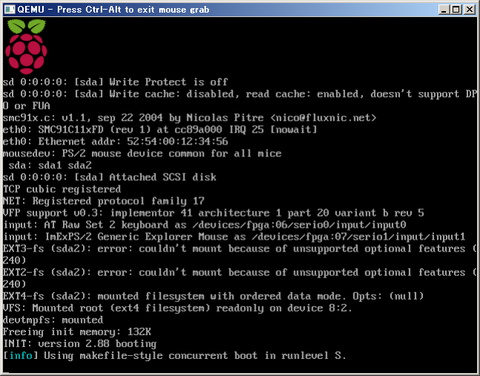
Task: Minimize the QEMU window
Action: pos(443,9)
